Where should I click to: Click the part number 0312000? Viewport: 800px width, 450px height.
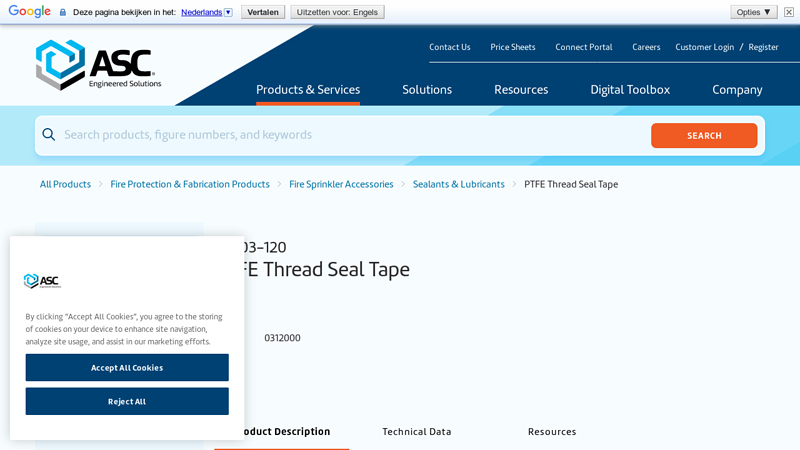tap(282, 338)
